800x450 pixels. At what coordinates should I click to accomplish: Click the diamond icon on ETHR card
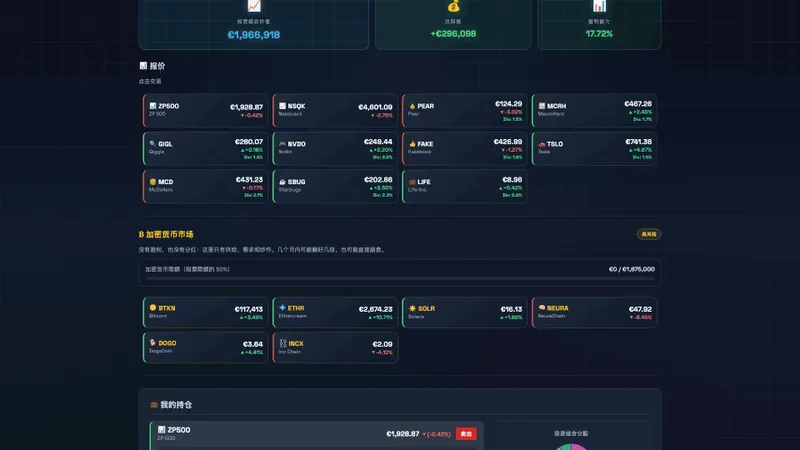[282, 308]
